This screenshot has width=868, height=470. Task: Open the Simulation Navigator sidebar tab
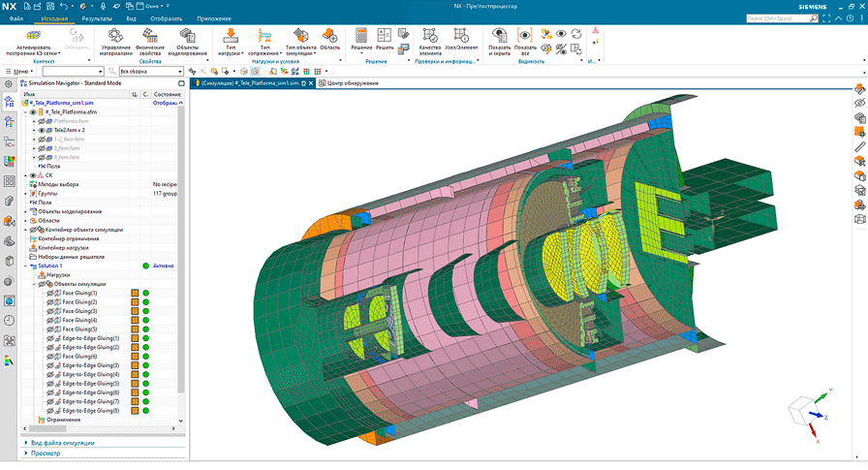pyautogui.click(x=9, y=102)
